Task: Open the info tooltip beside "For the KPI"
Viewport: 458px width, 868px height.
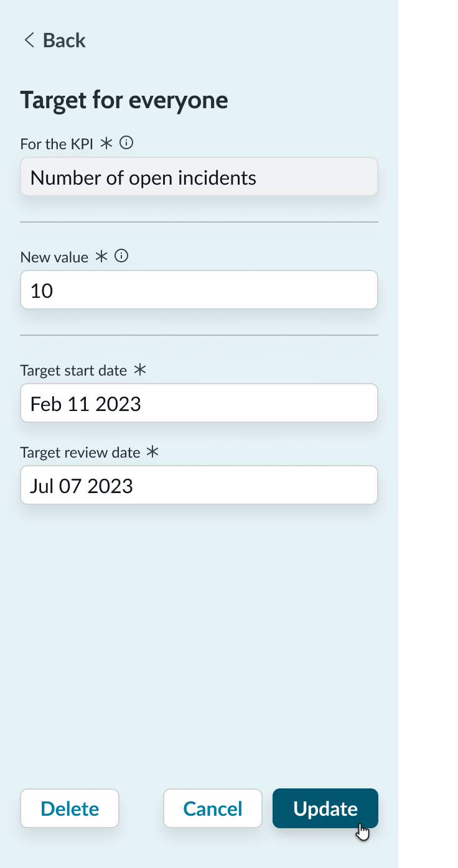Action: pos(126,142)
